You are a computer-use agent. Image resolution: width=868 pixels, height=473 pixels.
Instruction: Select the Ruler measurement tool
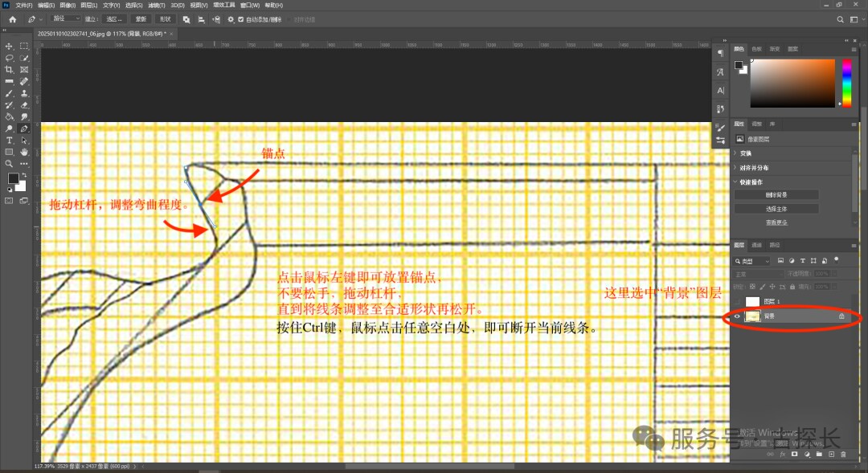[x=9, y=81]
